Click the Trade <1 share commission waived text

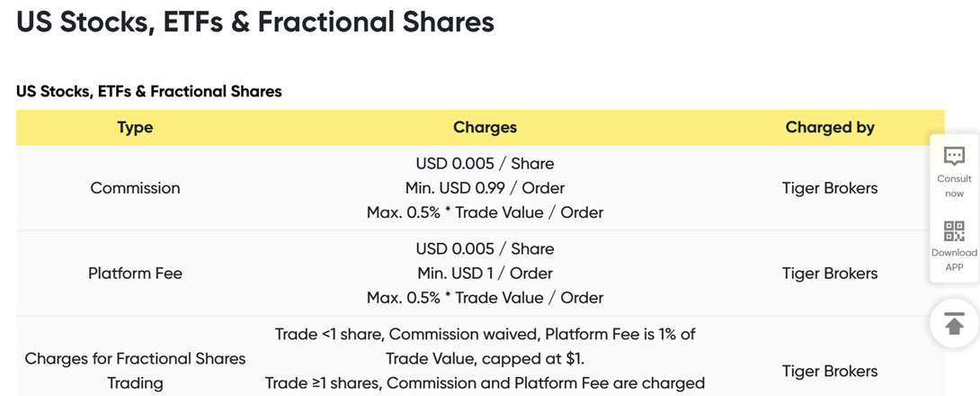(485, 346)
